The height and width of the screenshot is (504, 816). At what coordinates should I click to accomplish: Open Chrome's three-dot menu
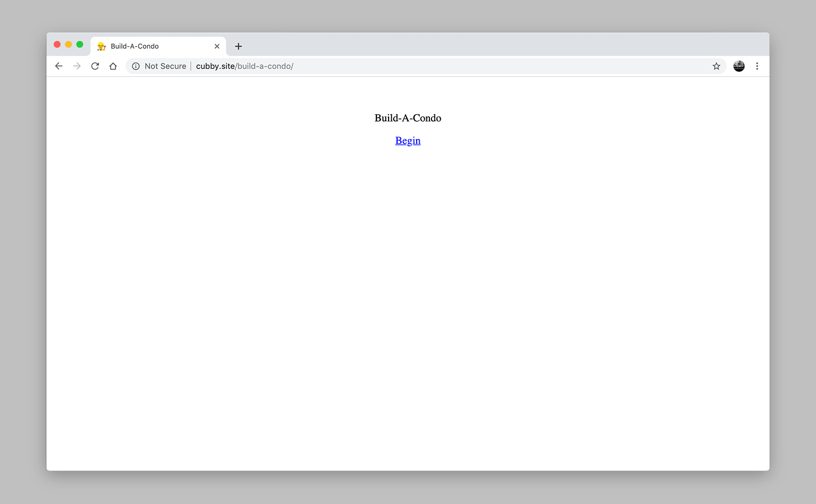tap(757, 66)
